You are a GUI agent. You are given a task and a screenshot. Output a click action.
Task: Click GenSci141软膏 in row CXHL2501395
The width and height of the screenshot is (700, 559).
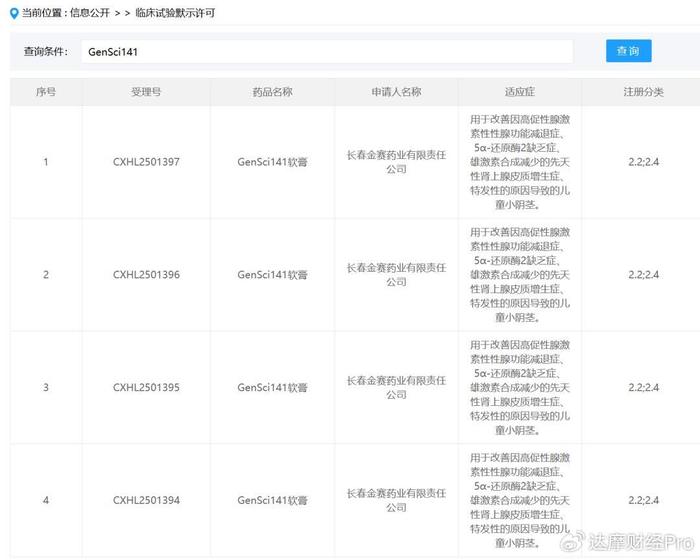pyautogui.click(x=272, y=387)
